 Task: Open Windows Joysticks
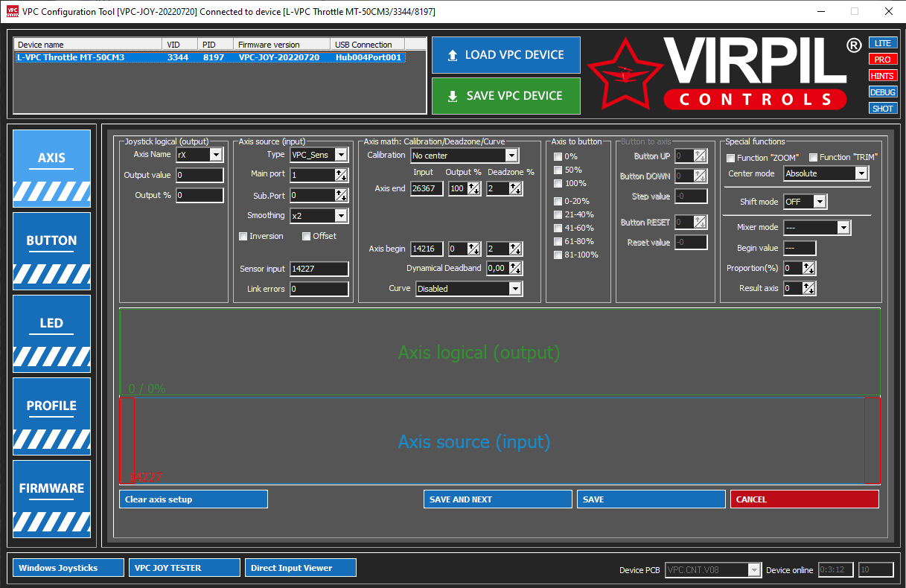68,568
